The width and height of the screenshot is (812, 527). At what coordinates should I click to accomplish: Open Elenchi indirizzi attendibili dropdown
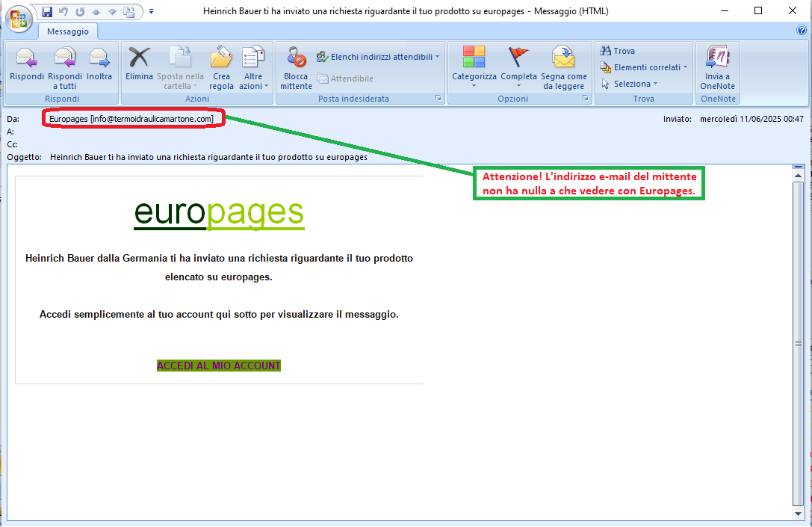click(377, 57)
